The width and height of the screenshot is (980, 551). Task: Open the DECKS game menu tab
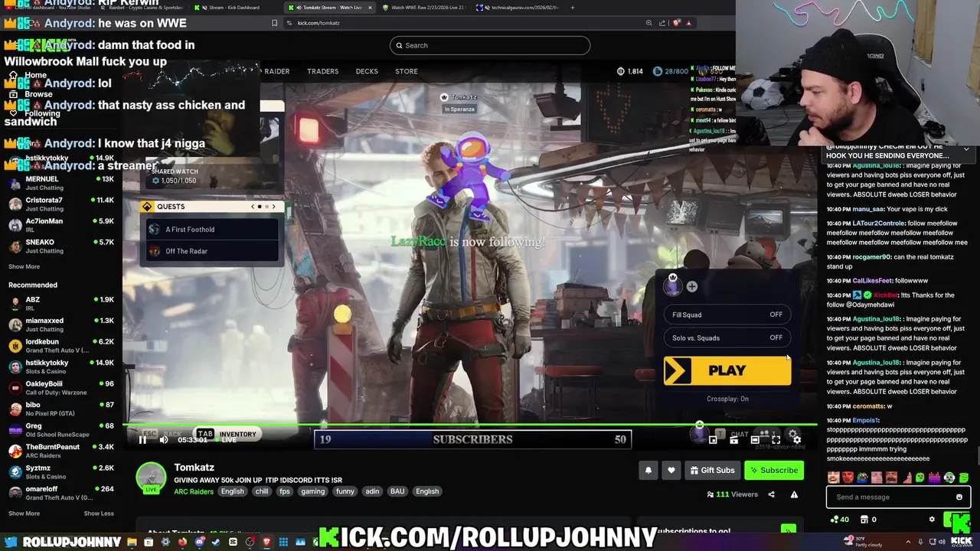[367, 71]
